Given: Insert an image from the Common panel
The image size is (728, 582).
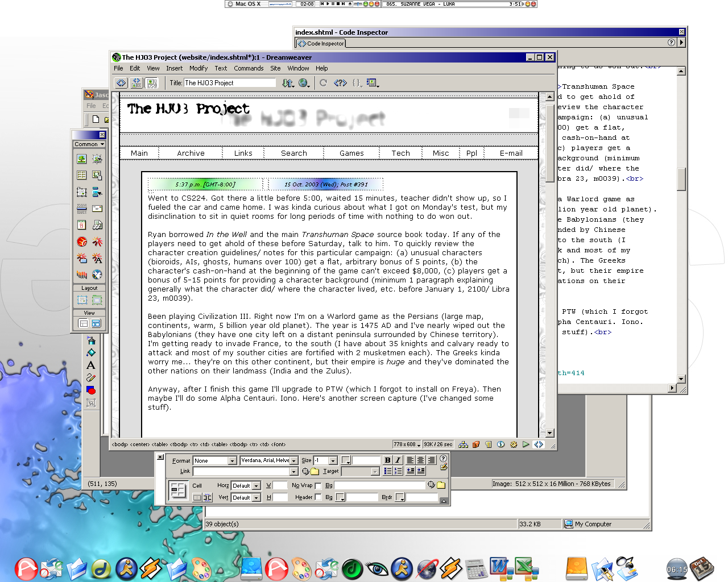Looking at the screenshot, I should pyautogui.click(x=82, y=159).
